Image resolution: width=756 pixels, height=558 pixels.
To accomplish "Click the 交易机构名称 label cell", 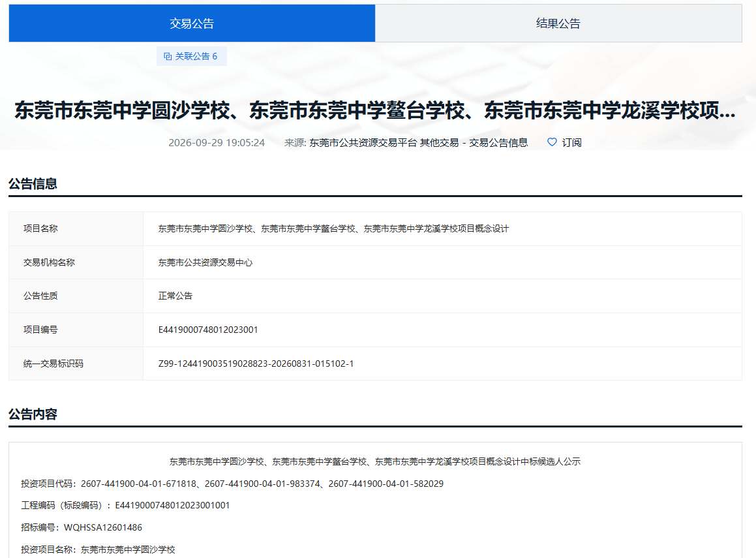I will (76, 262).
